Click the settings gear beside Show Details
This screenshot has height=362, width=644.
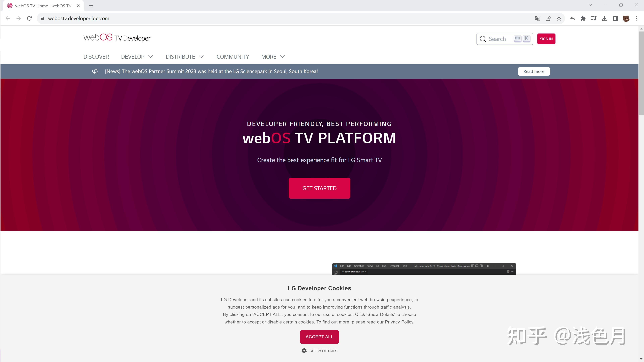click(x=304, y=351)
